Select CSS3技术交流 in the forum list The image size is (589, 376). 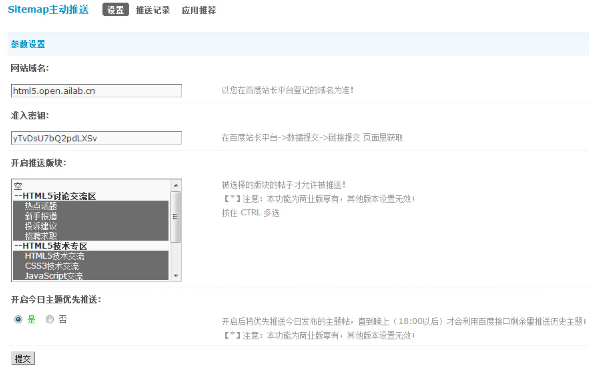[x=91, y=266]
